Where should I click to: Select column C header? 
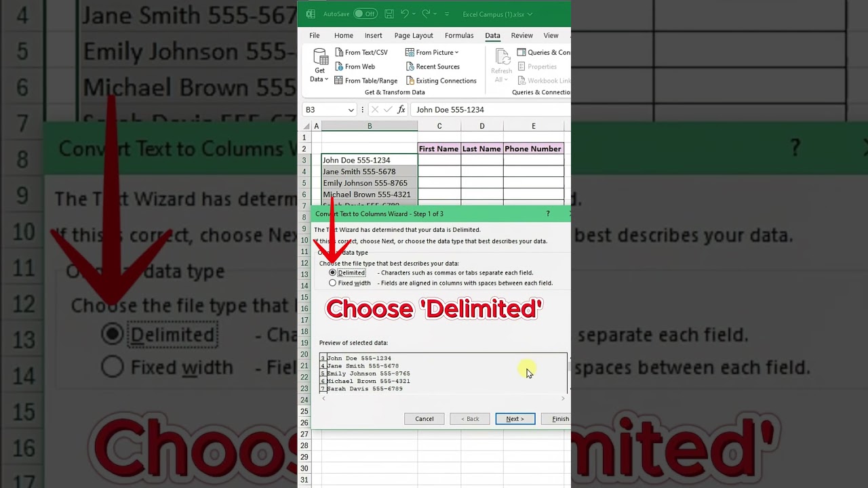439,126
